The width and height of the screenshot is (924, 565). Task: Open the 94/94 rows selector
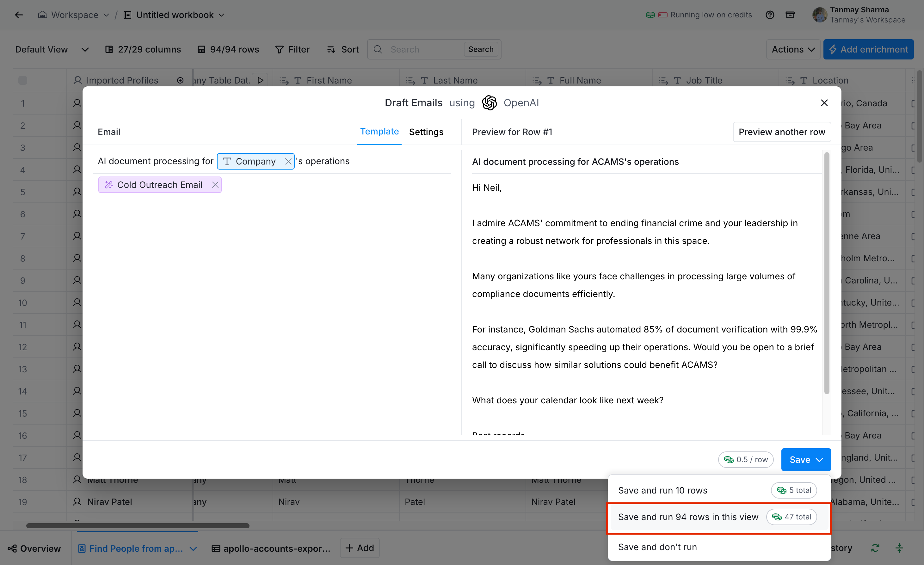[228, 50]
